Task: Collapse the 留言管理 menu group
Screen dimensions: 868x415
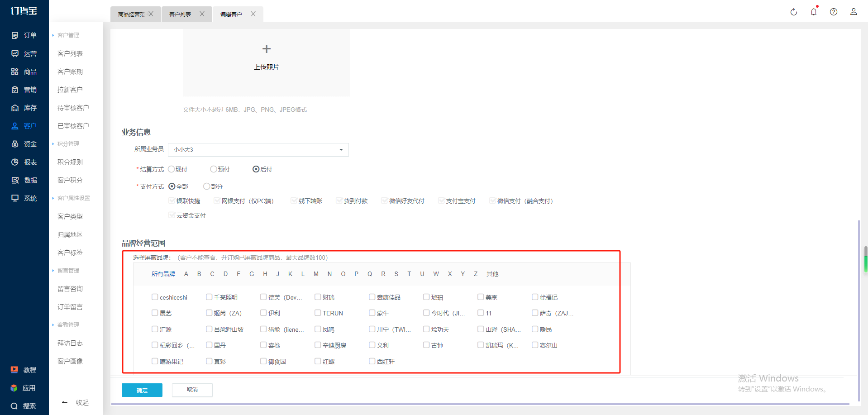Action: pyautogui.click(x=68, y=271)
